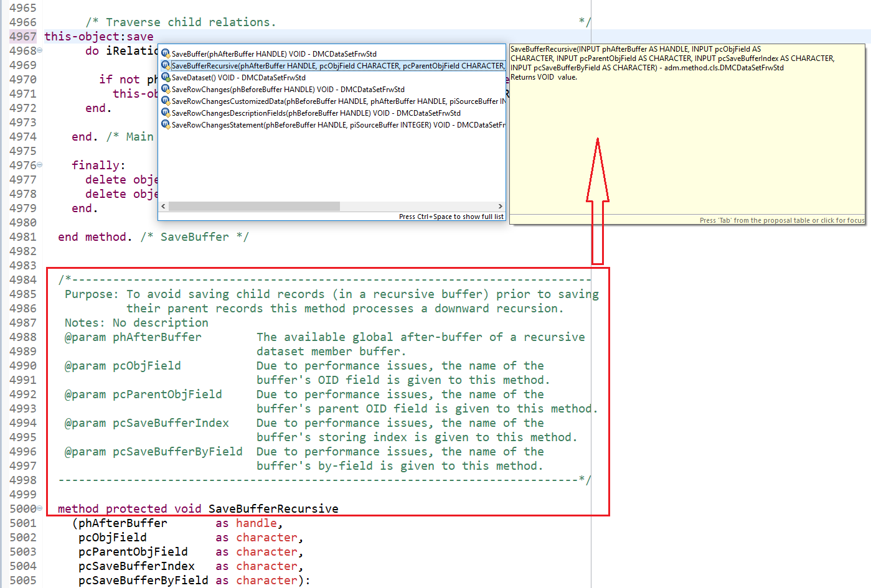Collapse the finally block fold at line 4976
Image resolution: width=871 pixels, height=588 pixels.
coord(40,165)
